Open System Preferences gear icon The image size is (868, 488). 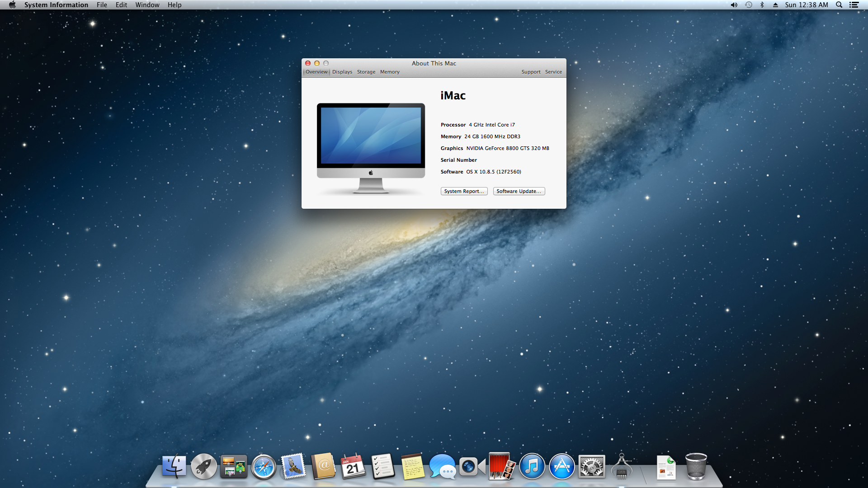[591, 466]
